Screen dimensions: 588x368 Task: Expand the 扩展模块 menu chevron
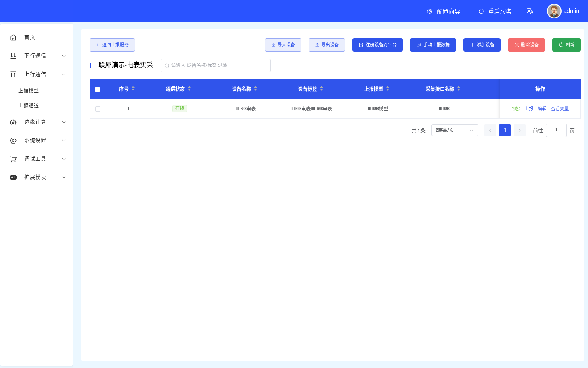click(x=64, y=177)
